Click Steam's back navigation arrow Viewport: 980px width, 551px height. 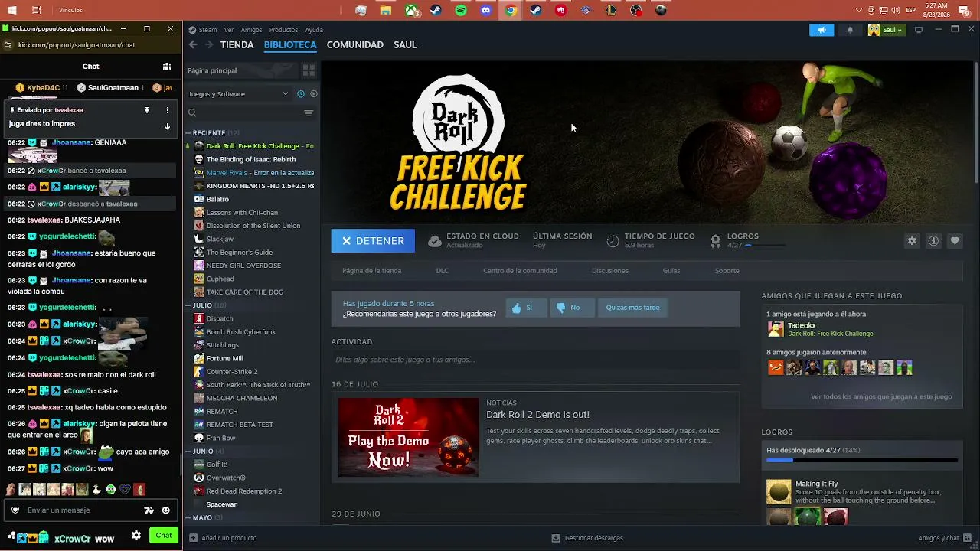coord(193,44)
